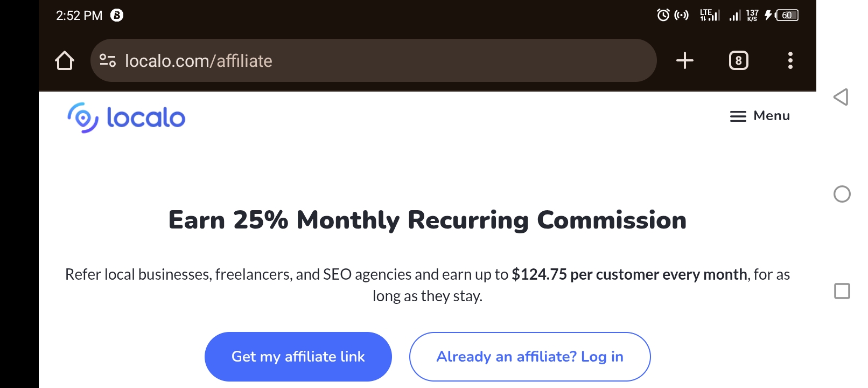Tap the B notification icon in status bar

coord(117,15)
